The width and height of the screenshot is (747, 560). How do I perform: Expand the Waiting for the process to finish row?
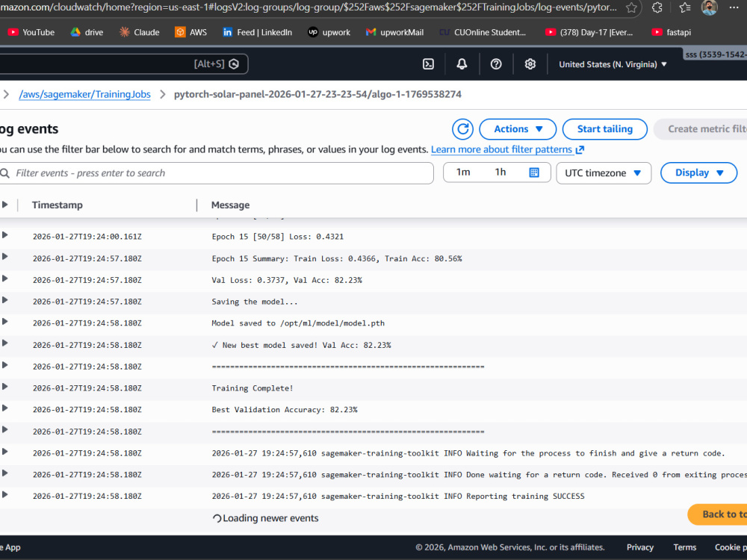point(4,452)
